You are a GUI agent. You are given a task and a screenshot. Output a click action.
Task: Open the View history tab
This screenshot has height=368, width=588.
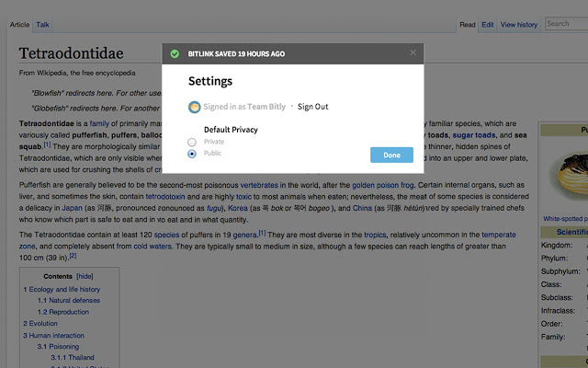519,25
